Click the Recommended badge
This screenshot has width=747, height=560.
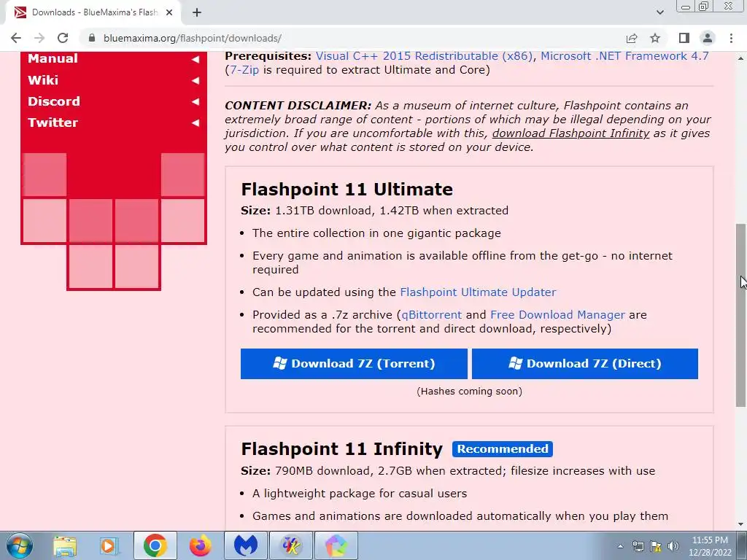(503, 449)
